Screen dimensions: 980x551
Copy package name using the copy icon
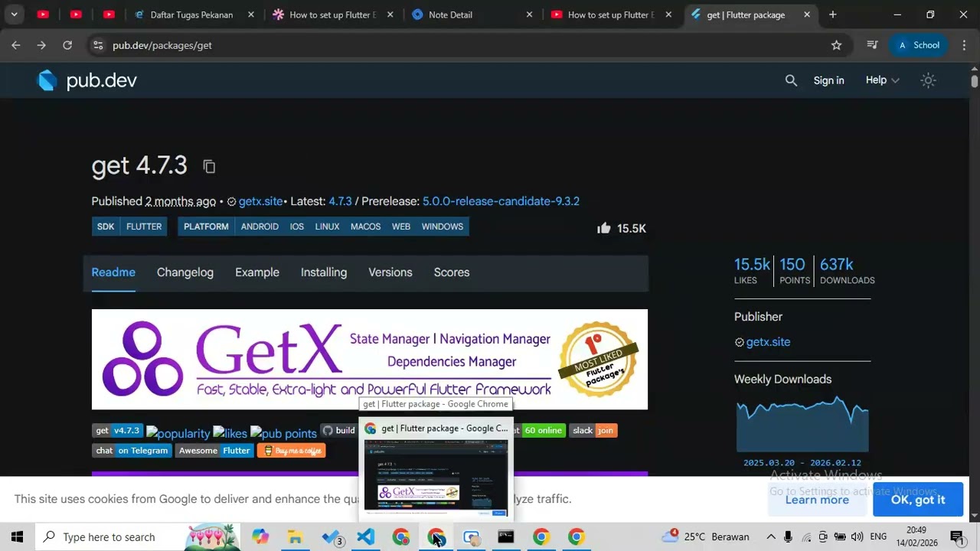pyautogui.click(x=209, y=166)
